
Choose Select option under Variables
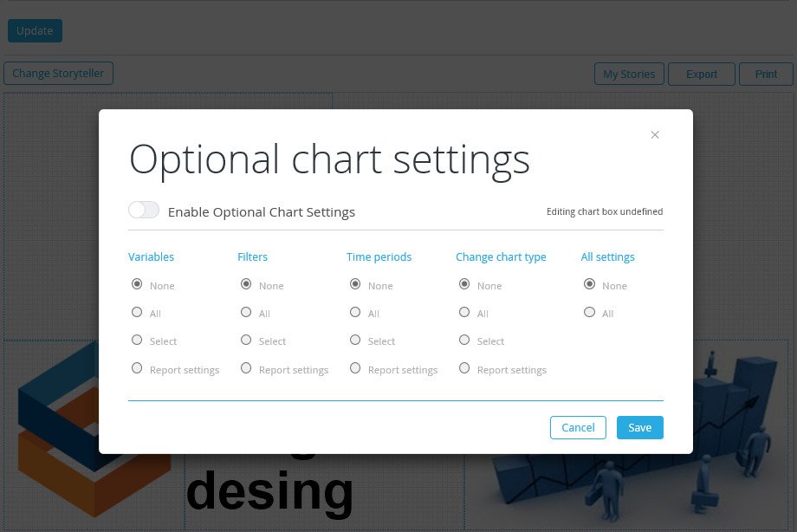click(x=137, y=340)
